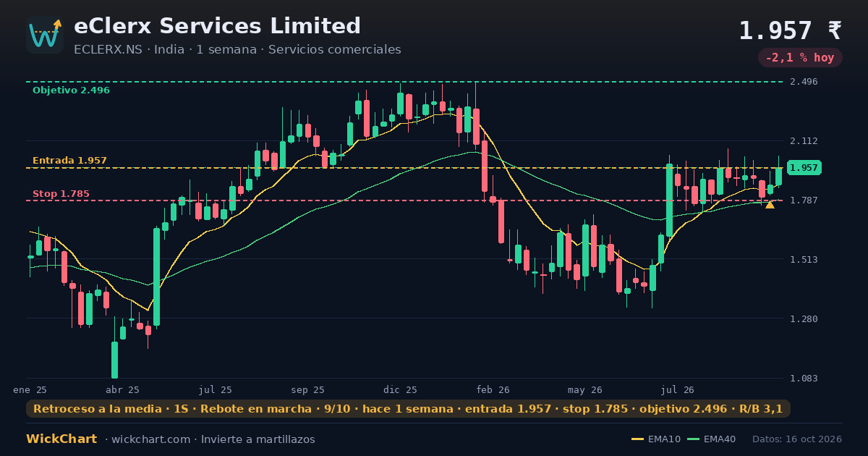This screenshot has height=456, width=868.
Task: Click the 1.280 axis value
Action: [x=804, y=319]
